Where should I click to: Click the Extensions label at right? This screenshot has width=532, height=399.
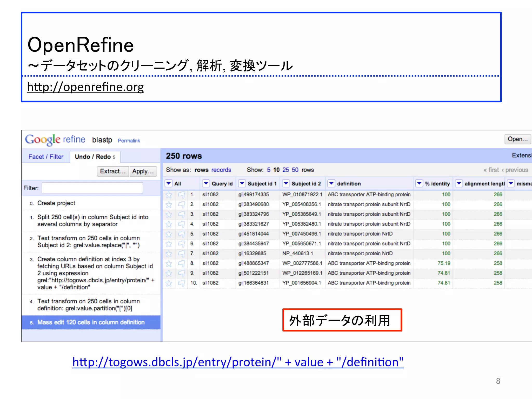pyautogui.click(x=522, y=155)
